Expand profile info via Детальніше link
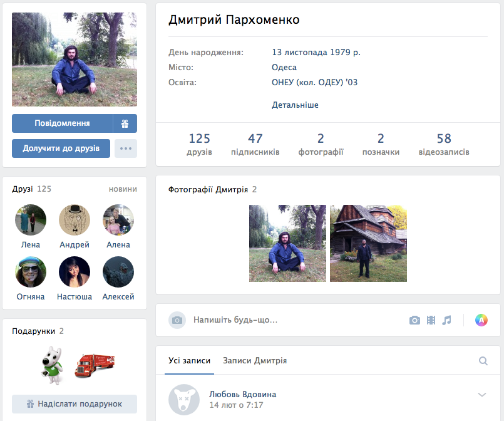The image size is (504, 421). tap(295, 105)
